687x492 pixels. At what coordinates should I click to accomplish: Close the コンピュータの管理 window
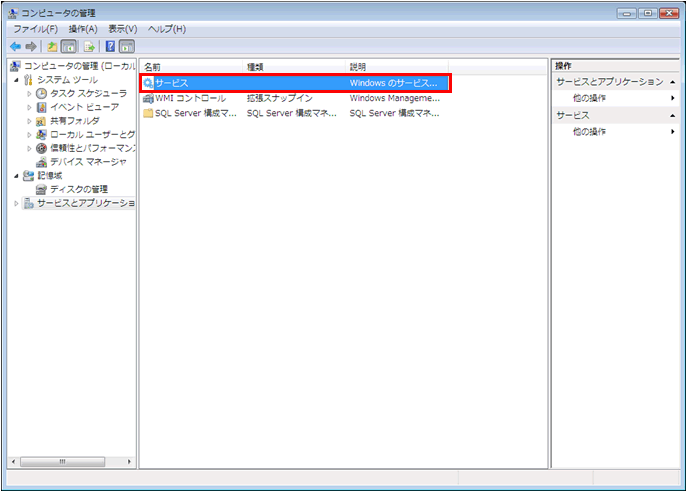pyautogui.click(x=669, y=14)
